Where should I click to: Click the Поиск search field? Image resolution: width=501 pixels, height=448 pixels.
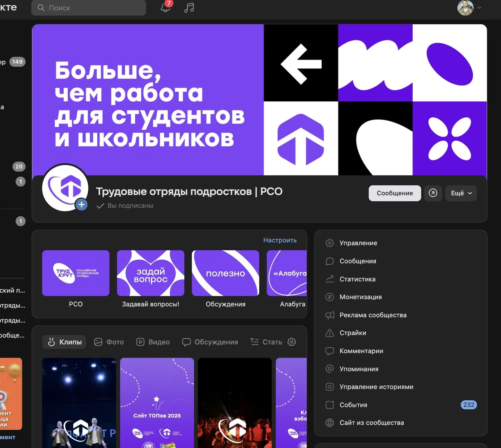point(89,8)
